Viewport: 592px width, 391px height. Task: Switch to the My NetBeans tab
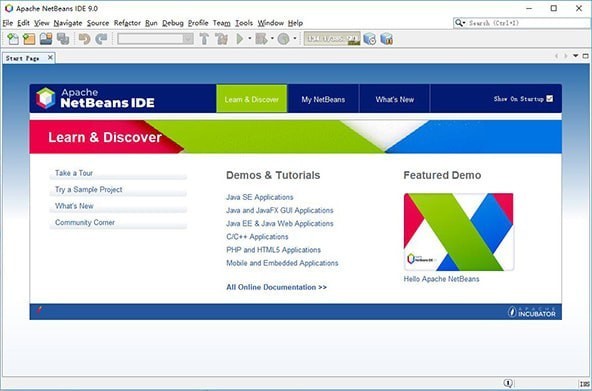tap(323, 100)
